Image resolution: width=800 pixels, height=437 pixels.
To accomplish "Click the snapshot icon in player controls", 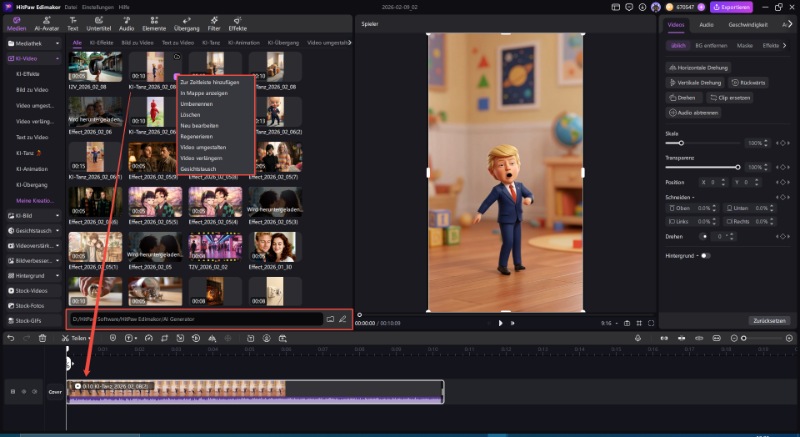I will (x=627, y=323).
